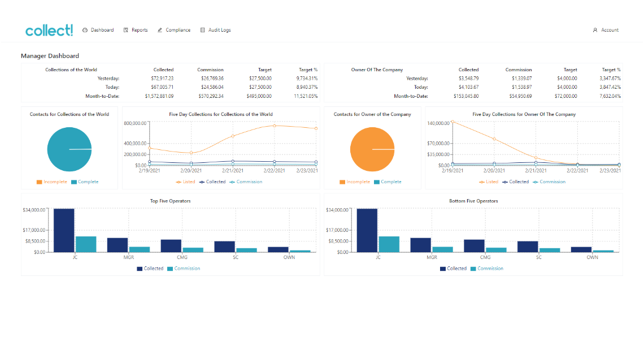Viewport: 644px width, 358px height.
Task: Click JC's Collected bar in Top Five Operators
Action: click(x=64, y=230)
